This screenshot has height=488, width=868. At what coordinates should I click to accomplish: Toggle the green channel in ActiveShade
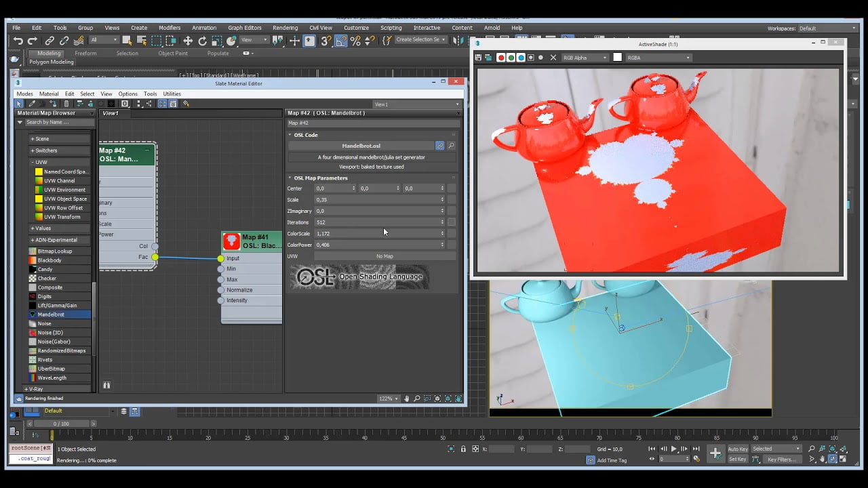click(511, 58)
